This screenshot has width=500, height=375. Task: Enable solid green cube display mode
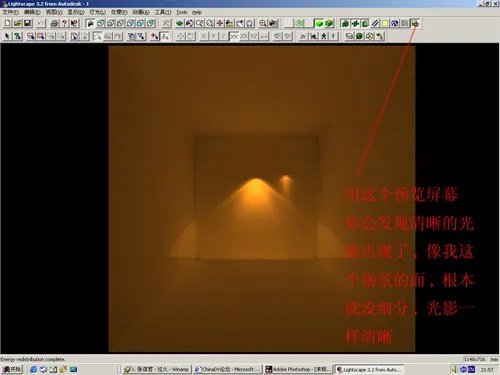point(319,23)
